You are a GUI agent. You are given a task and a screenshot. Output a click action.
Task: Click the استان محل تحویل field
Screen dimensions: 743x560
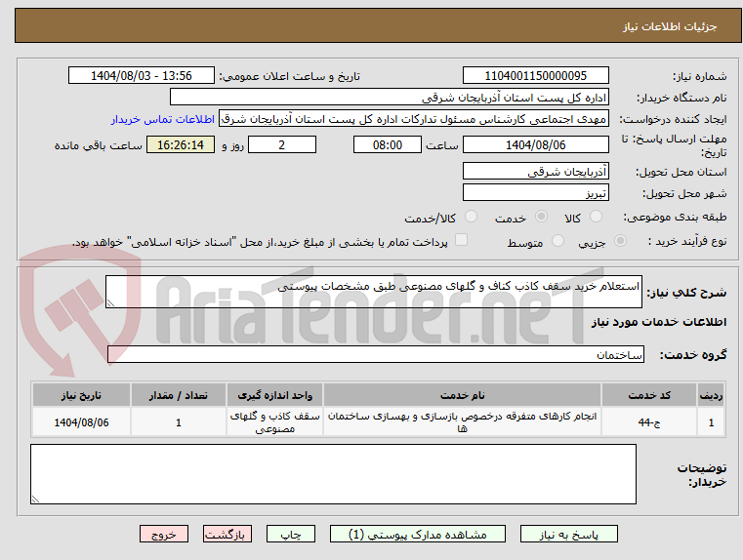tap(535, 172)
